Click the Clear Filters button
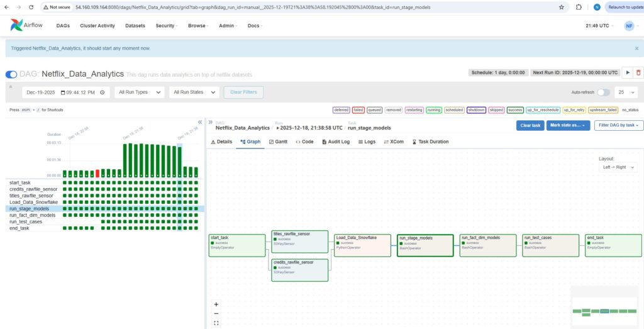Image resolution: width=644 pixels, height=329 pixels. 243,92
